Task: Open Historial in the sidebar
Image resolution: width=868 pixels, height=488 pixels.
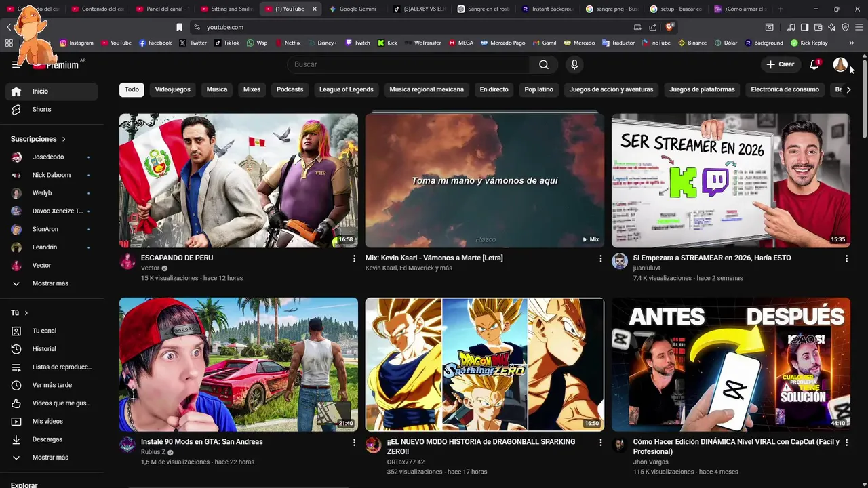Action: [x=52, y=349]
